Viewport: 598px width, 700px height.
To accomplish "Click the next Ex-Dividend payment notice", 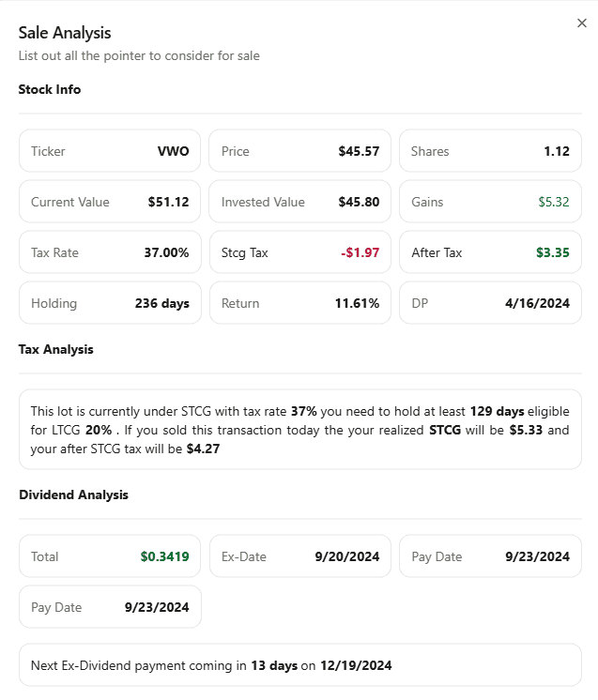I will 300,665.
